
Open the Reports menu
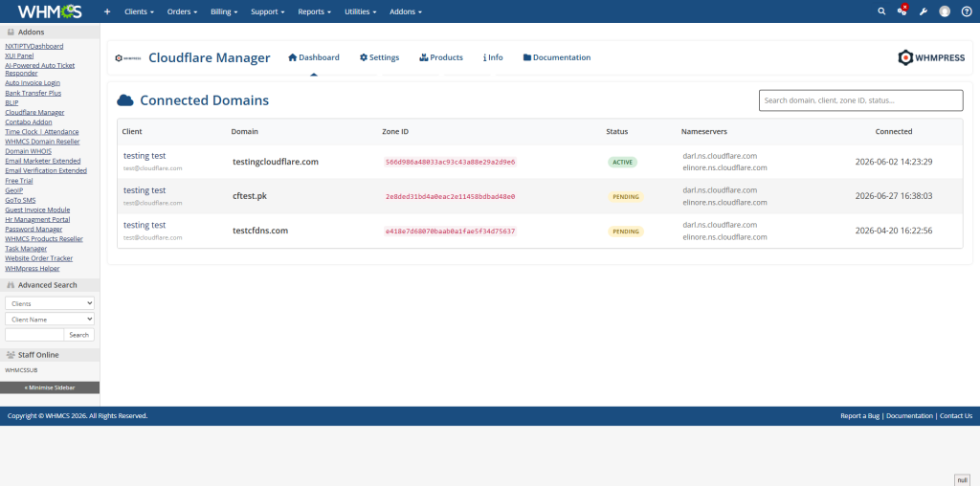pyautogui.click(x=314, y=11)
